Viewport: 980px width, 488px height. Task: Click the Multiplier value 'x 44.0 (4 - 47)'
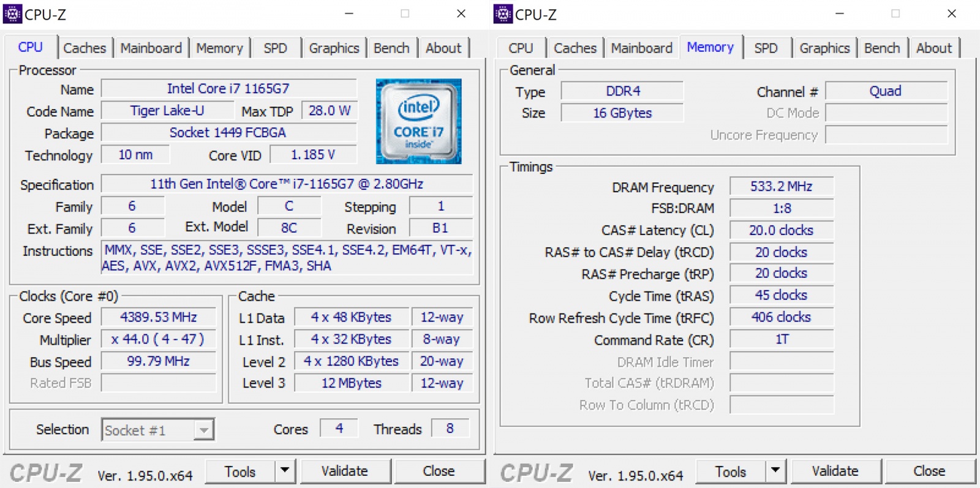coord(159,339)
